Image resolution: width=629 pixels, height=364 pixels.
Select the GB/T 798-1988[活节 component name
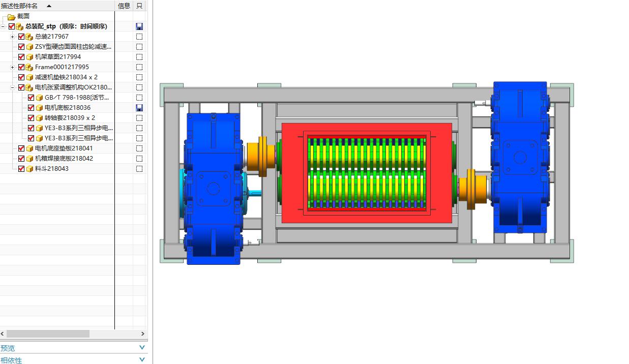(x=77, y=98)
